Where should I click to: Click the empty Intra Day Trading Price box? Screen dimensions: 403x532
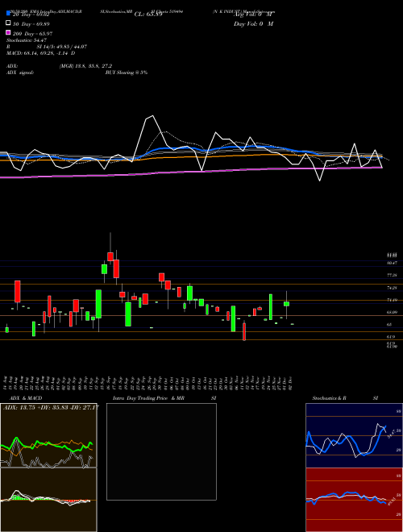pyautogui.click(x=161, y=451)
